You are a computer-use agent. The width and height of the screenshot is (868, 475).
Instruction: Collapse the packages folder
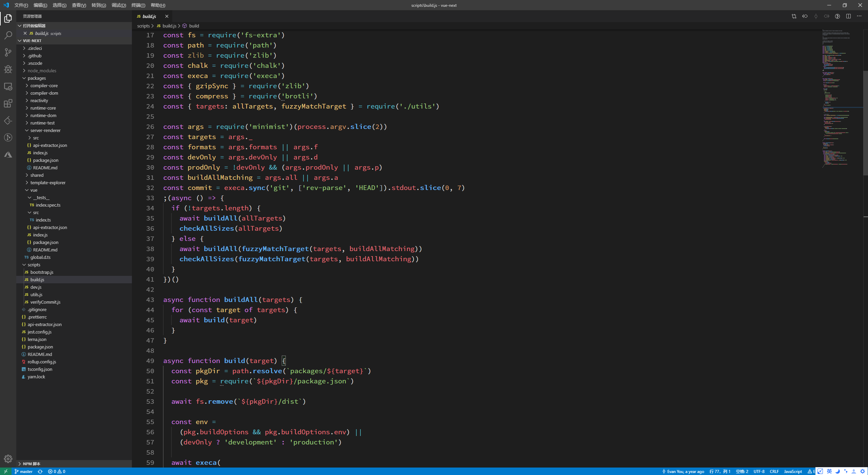click(x=37, y=78)
